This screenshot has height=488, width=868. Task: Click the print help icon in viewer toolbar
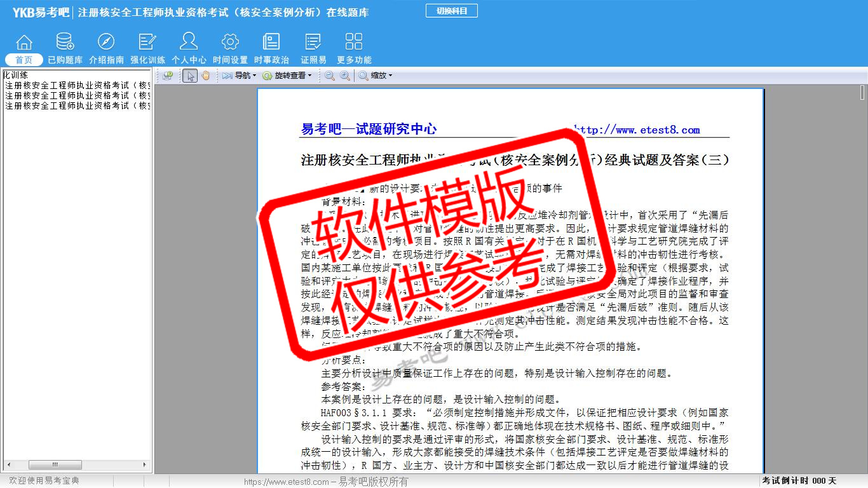tap(168, 76)
